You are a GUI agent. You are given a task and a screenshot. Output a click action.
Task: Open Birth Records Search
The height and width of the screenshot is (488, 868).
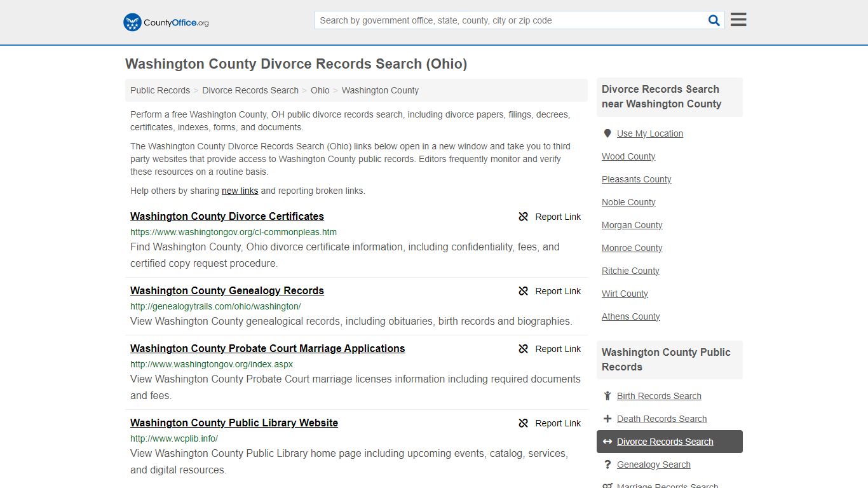pos(659,396)
